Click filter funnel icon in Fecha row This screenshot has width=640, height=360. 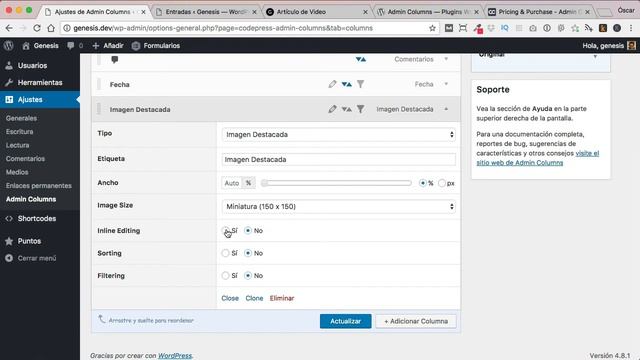point(360,84)
